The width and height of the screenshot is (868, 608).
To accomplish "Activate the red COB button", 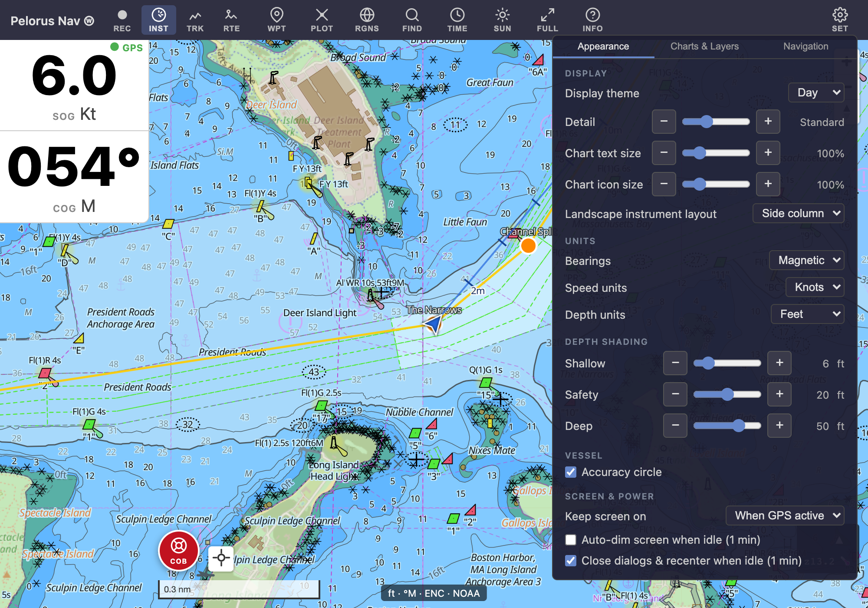I will [178, 551].
